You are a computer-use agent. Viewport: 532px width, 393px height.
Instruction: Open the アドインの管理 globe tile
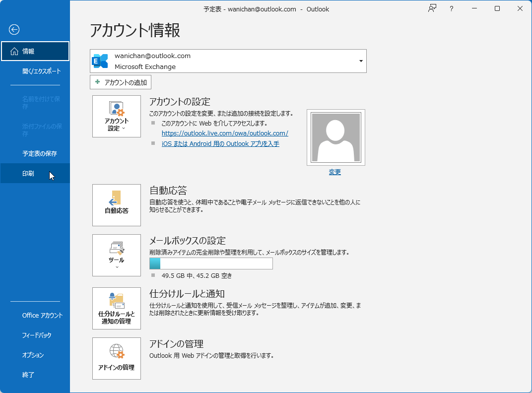click(116, 358)
